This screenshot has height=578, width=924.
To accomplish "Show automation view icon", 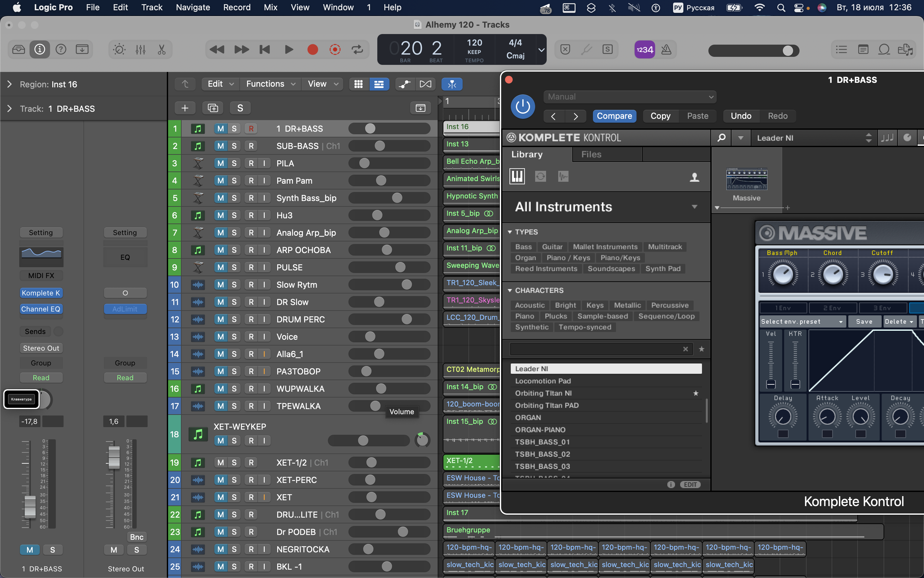I will [x=405, y=84].
